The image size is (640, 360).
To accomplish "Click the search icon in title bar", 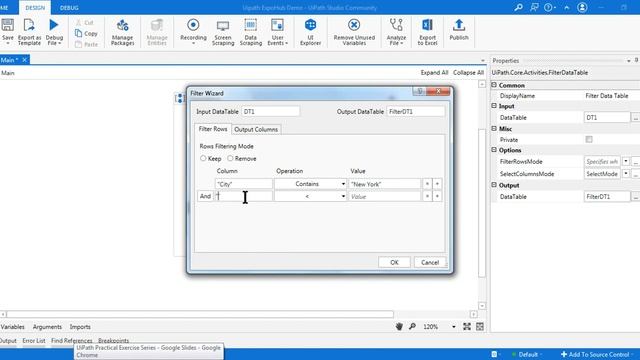I will point(518,7).
